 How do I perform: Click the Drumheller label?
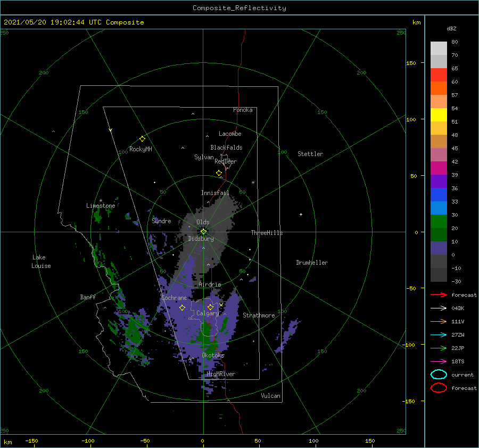pos(312,263)
